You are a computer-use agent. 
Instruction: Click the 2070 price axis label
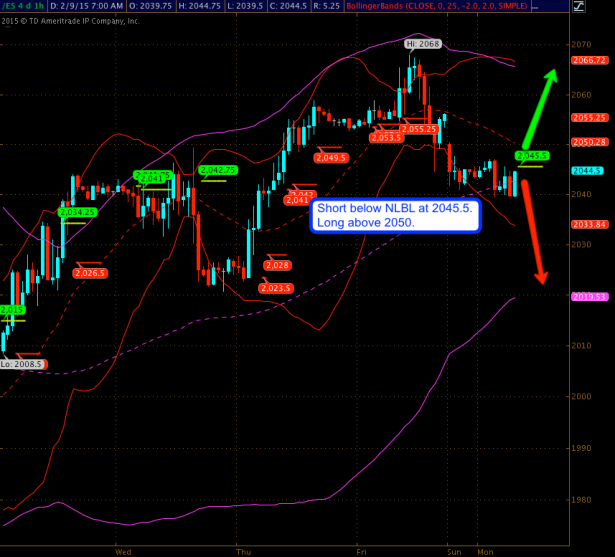point(581,44)
